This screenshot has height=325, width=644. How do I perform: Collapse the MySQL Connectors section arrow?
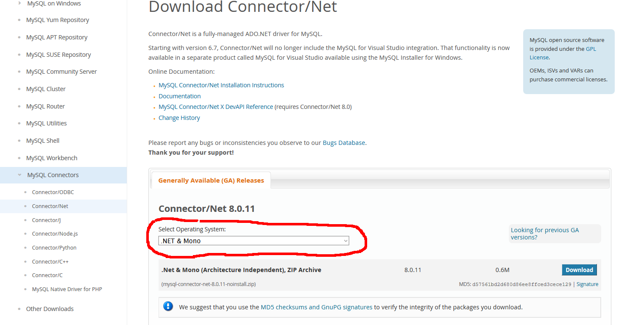coord(20,175)
